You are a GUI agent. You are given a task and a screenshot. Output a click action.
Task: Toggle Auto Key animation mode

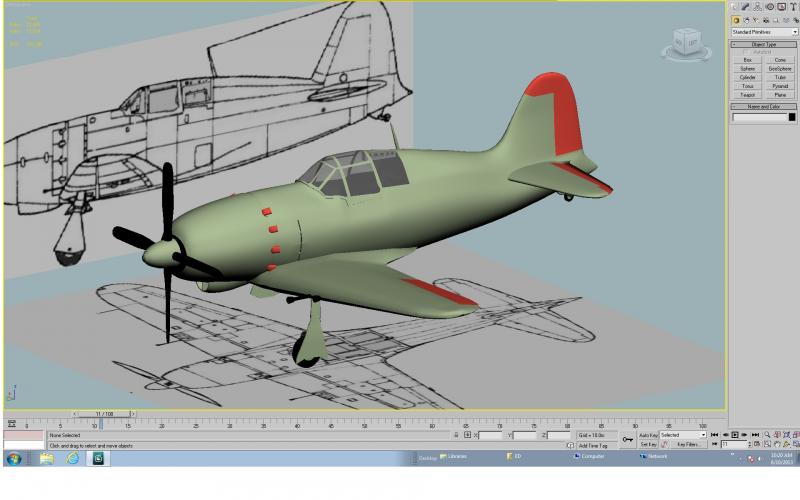coord(648,435)
